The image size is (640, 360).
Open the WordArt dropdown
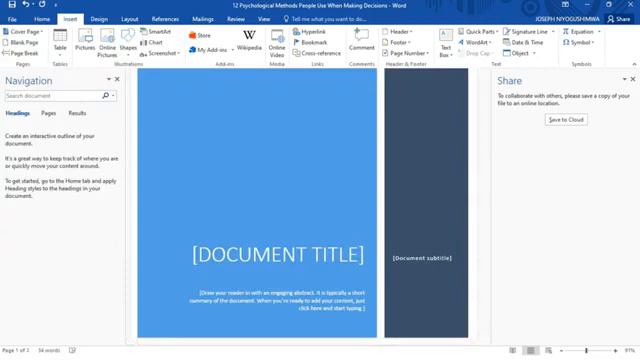490,42
